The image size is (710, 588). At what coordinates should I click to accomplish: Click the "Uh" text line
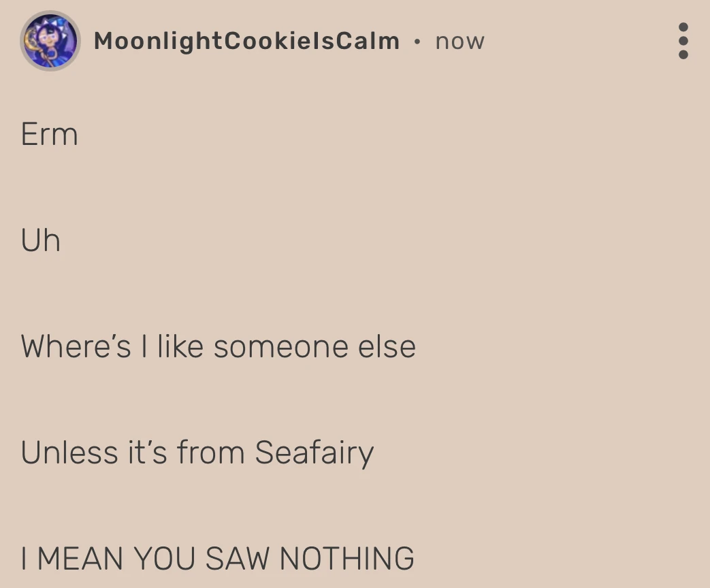(x=41, y=240)
